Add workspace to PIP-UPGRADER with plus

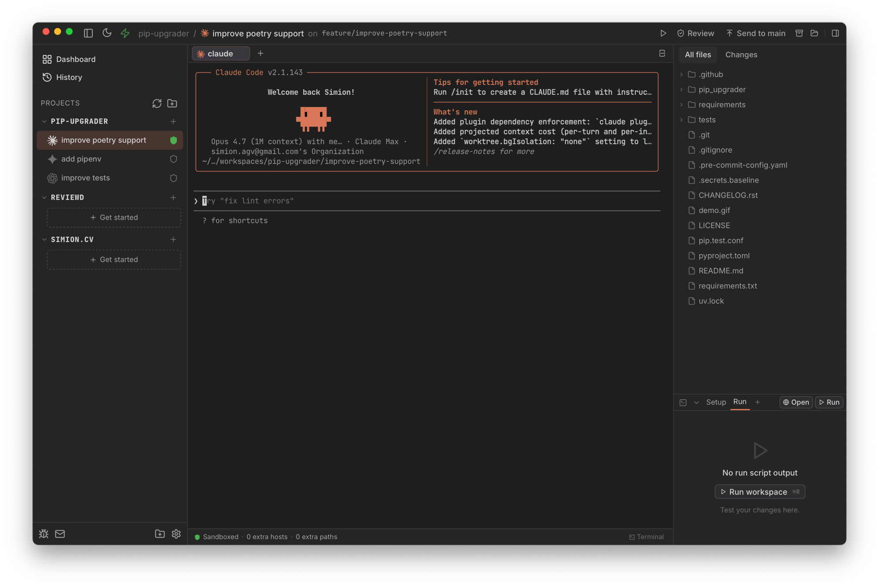173,121
